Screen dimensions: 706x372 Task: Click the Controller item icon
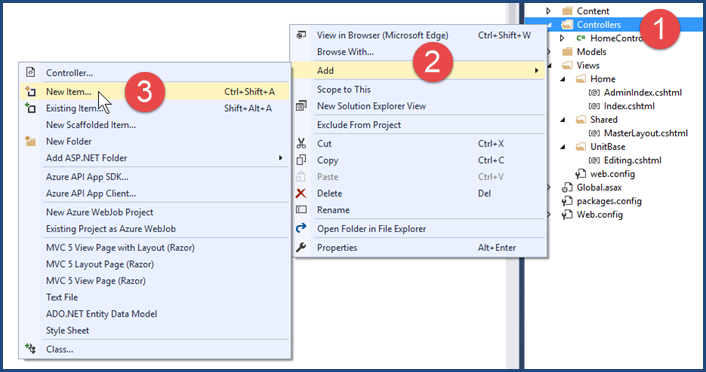point(30,72)
